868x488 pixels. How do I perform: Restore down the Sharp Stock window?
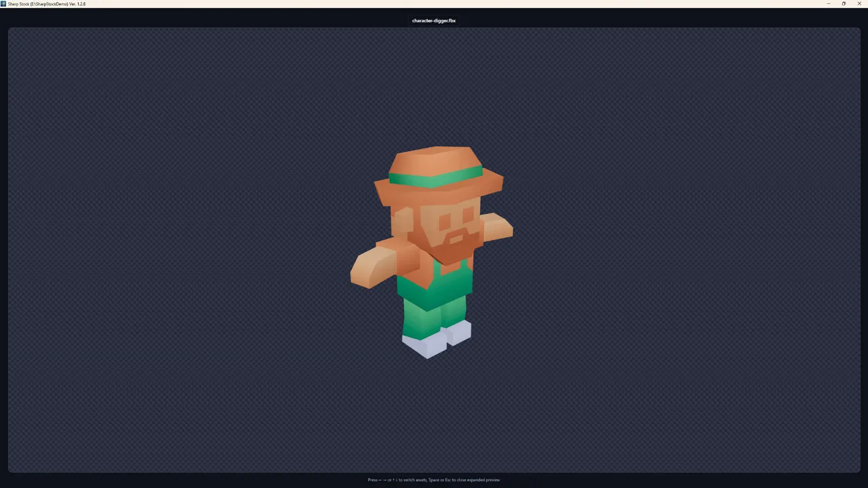point(844,4)
